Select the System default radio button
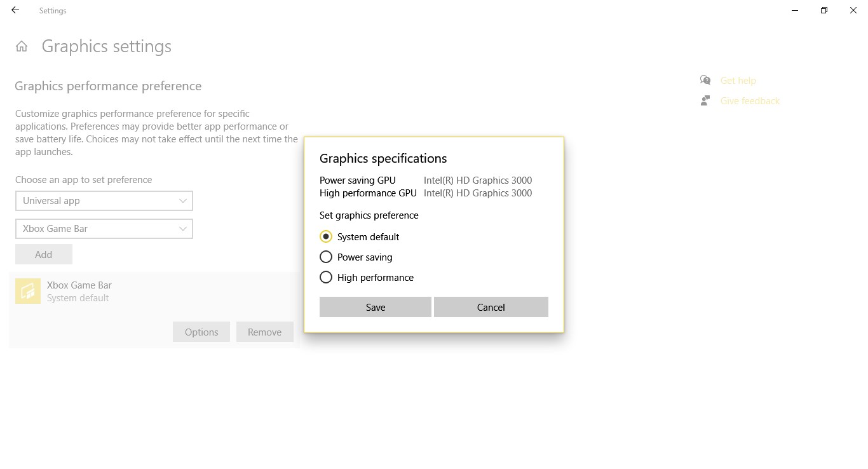 (326, 236)
